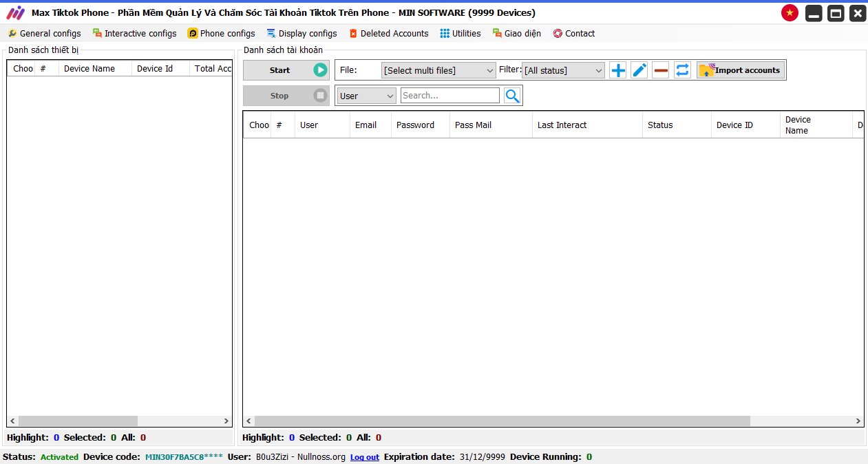The image size is (868, 464).
Task: Click the Vietnam flag language icon
Action: point(790,13)
